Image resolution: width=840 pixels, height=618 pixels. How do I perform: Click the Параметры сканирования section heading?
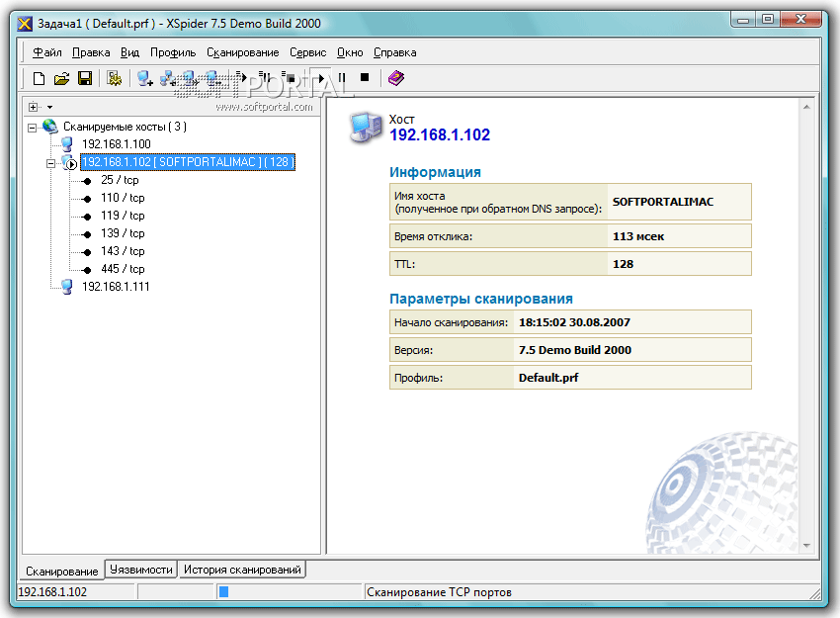(x=481, y=299)
